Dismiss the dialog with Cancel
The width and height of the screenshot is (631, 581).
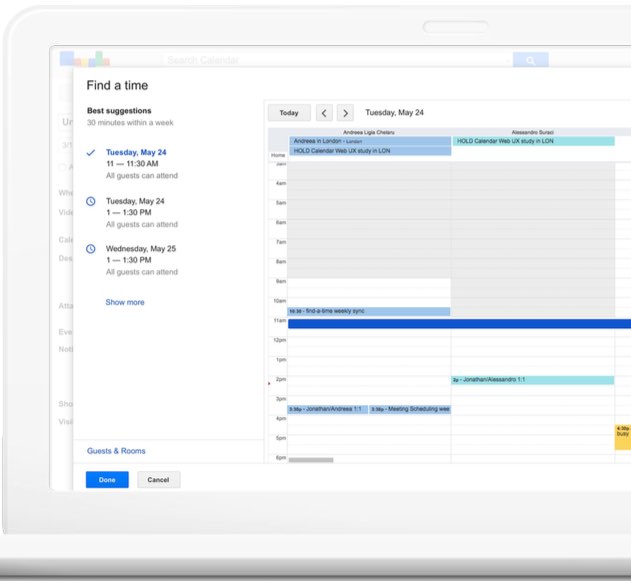(x=158, y=480)
